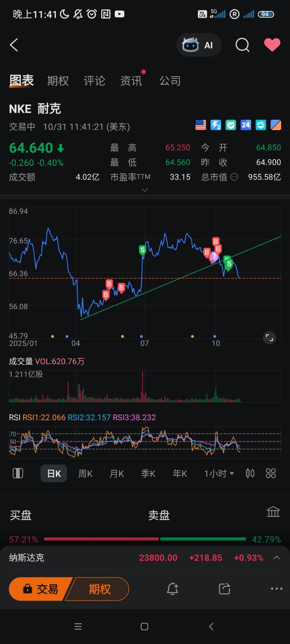The height and width of the screenshot is (644, 290).
Task: Tap the share icon
Action: point(225,589)
